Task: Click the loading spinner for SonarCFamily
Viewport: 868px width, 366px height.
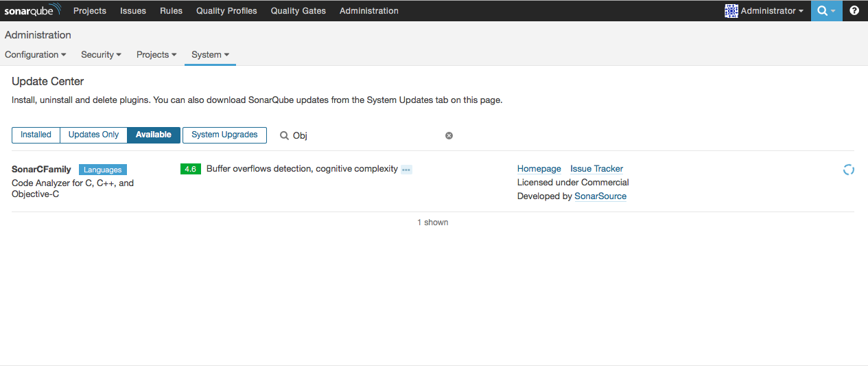Action: tap(848, 170)
